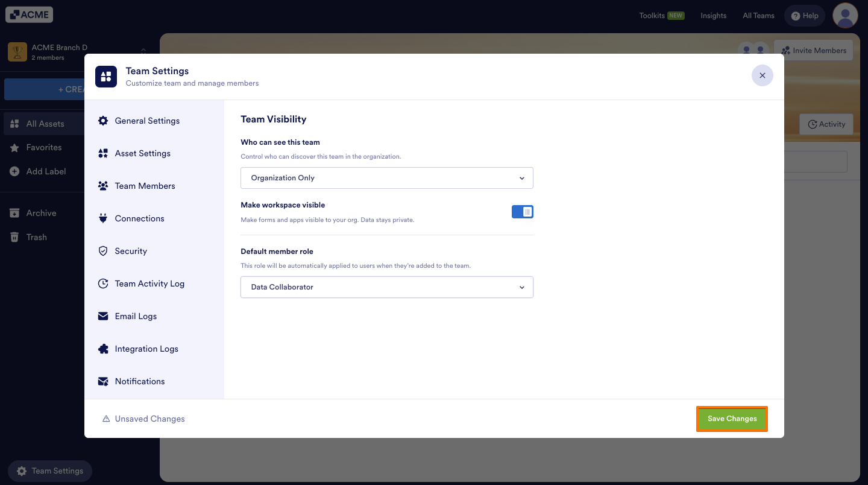
Task: Click the Invite Members button
Action: coord(814,51)
